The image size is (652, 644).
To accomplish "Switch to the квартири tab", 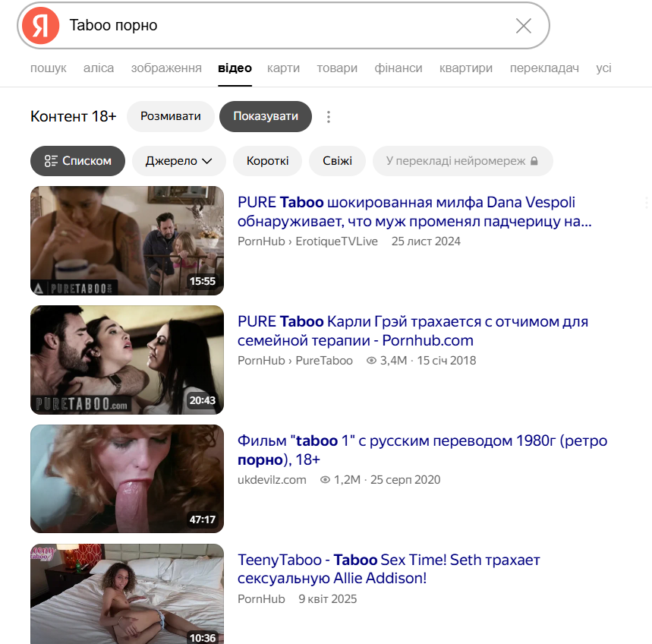I will (466, 68).
